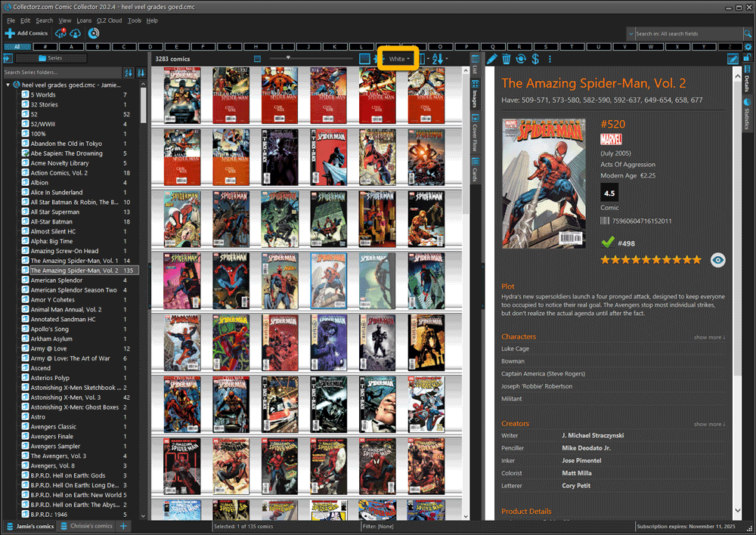Toggle the layout lock icon

[x=748, y=57]
